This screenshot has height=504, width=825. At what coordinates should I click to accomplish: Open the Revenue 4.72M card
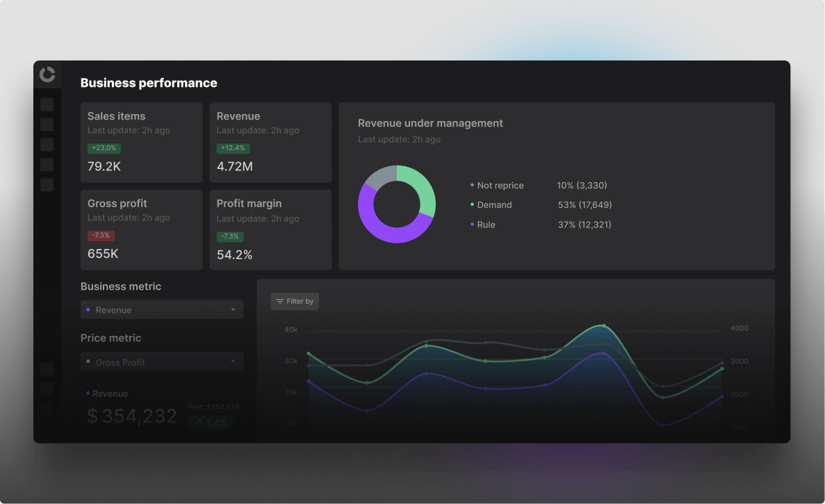coord(270,143)
